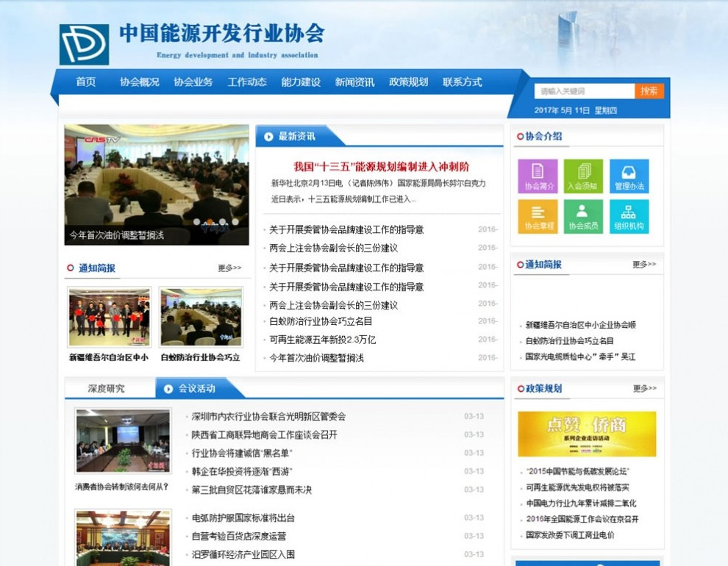Show more items in right sidebar 通知简报
728x566 pixels.
[644, 265]
